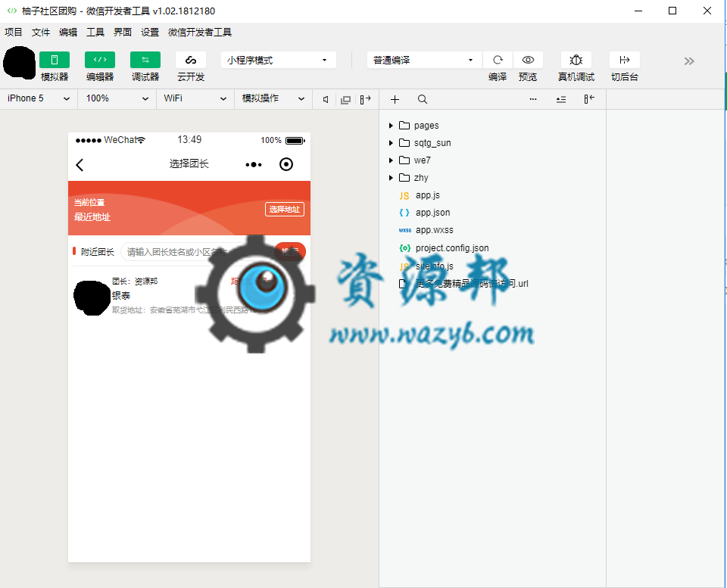Viewport: 727px width, 588px height.
Task: Click the pages folder icon
Action: 404,125
